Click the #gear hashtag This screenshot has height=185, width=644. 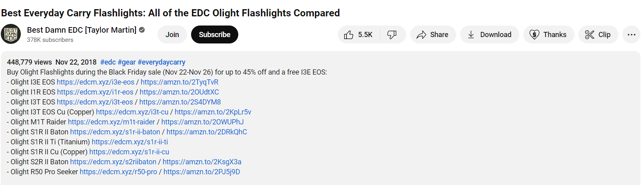point(127,62)
